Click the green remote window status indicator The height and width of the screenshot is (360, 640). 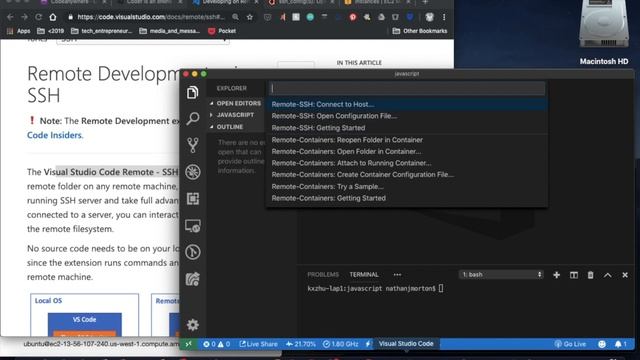point(188,344)
